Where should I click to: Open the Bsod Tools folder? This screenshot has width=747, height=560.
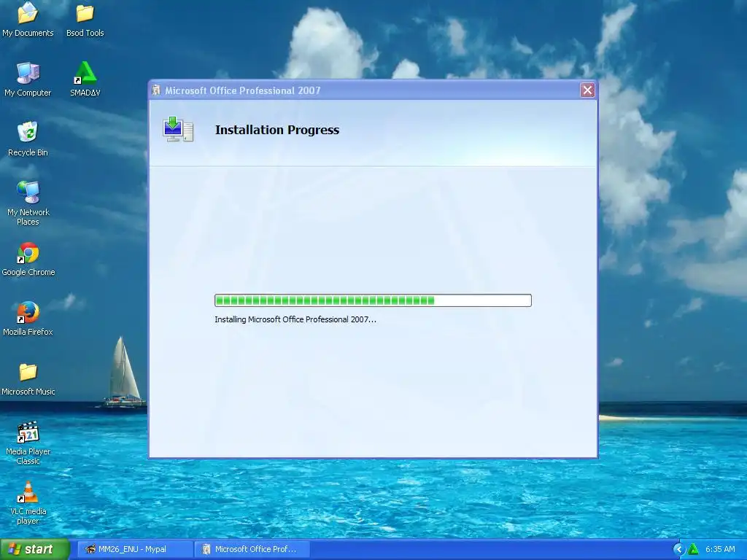pyautogui.click(x=85, y=19)
